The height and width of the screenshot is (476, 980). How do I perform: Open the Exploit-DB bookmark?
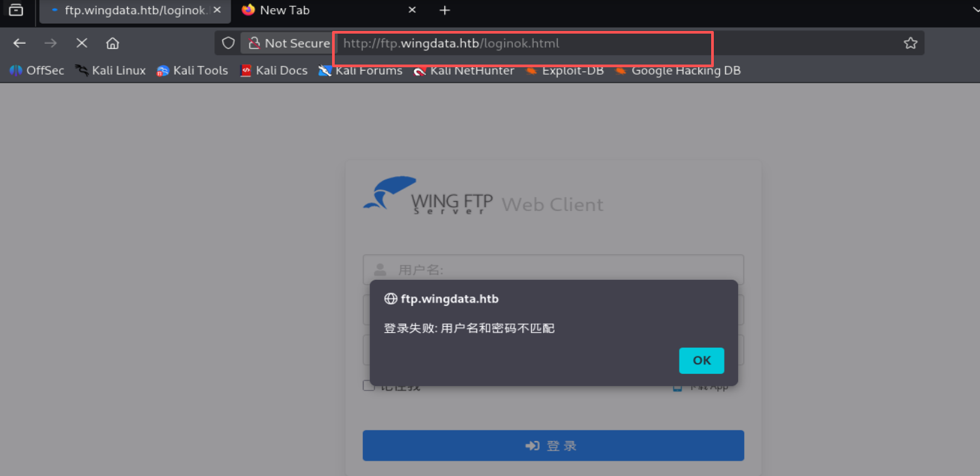coord(565,71)
